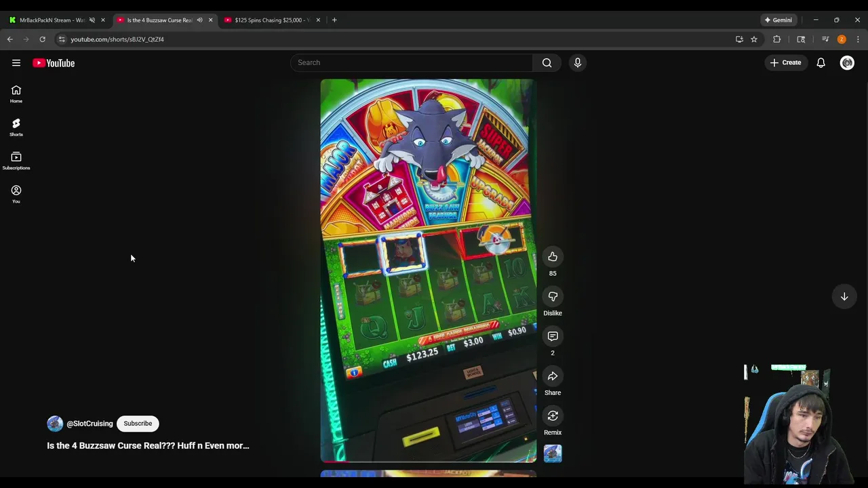Click the Short title text
The width and height of the screenshot is (868, 488).
pos(148,446)
